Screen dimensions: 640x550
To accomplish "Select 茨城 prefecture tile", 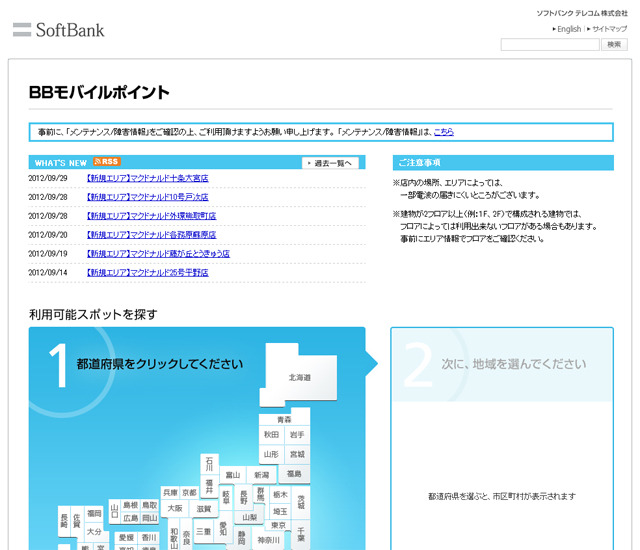I will 301,502.
